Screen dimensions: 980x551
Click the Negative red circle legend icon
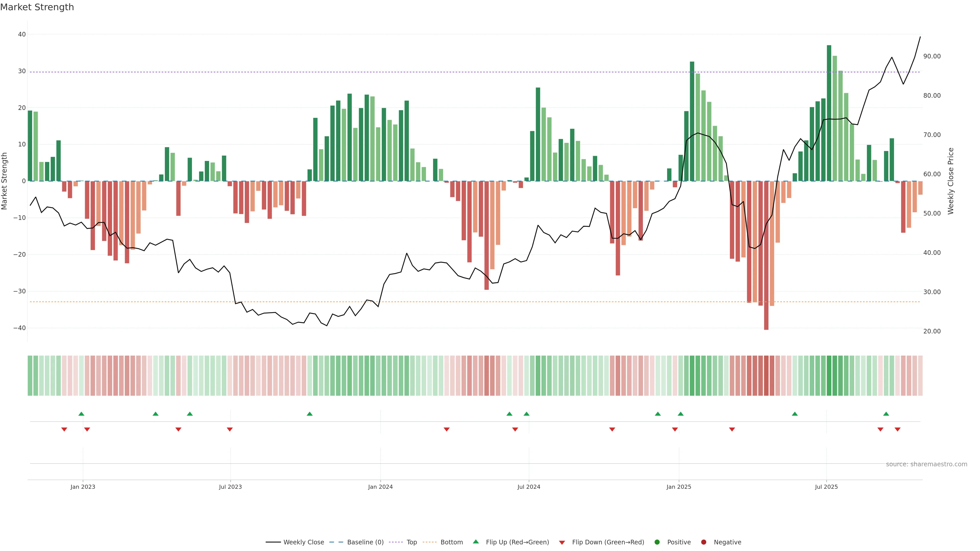tap(703, 542)
